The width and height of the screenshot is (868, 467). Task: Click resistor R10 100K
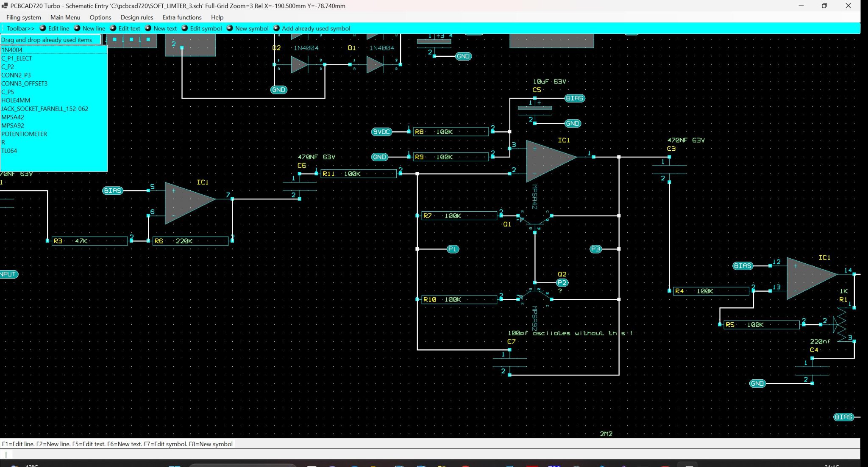[x=459, y=300]
